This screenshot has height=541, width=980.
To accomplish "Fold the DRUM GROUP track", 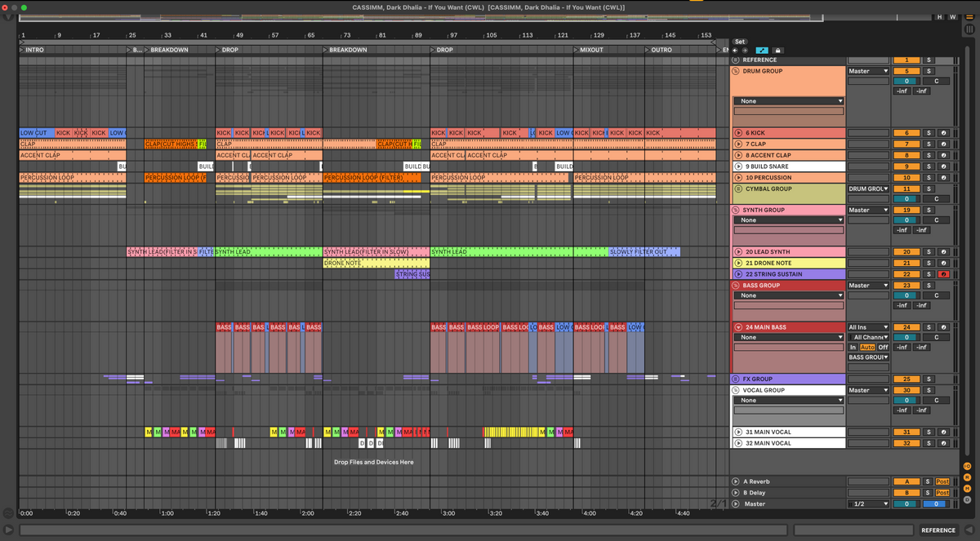I will click(x=735, y=72).
